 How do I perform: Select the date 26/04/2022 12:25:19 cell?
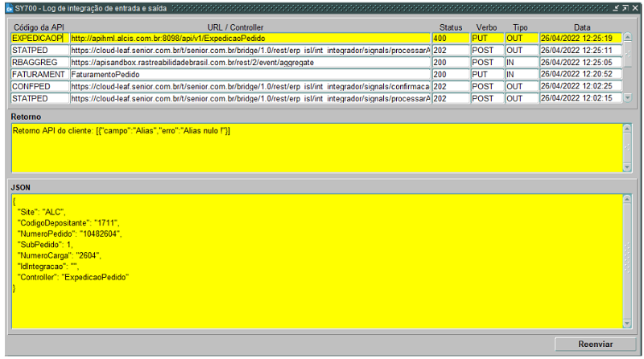tap(580, 38)
